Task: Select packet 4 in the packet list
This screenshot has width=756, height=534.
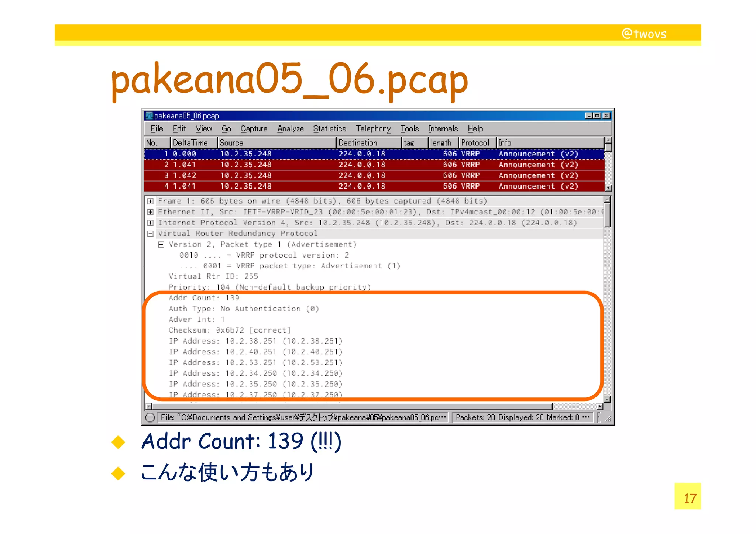Action: pos(374,186)
